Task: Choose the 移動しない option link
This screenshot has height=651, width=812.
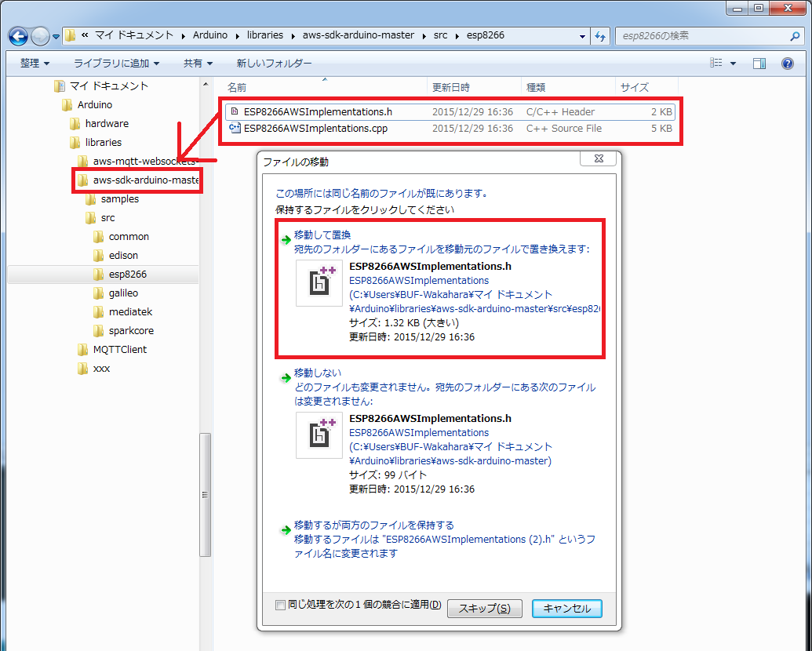Action: (317, 373)
